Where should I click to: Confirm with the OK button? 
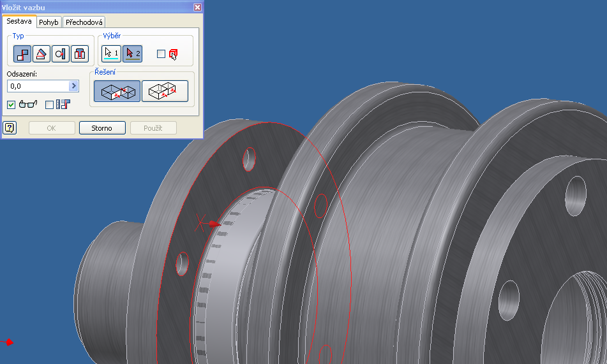pyautogui.click(x=52, y=128)
